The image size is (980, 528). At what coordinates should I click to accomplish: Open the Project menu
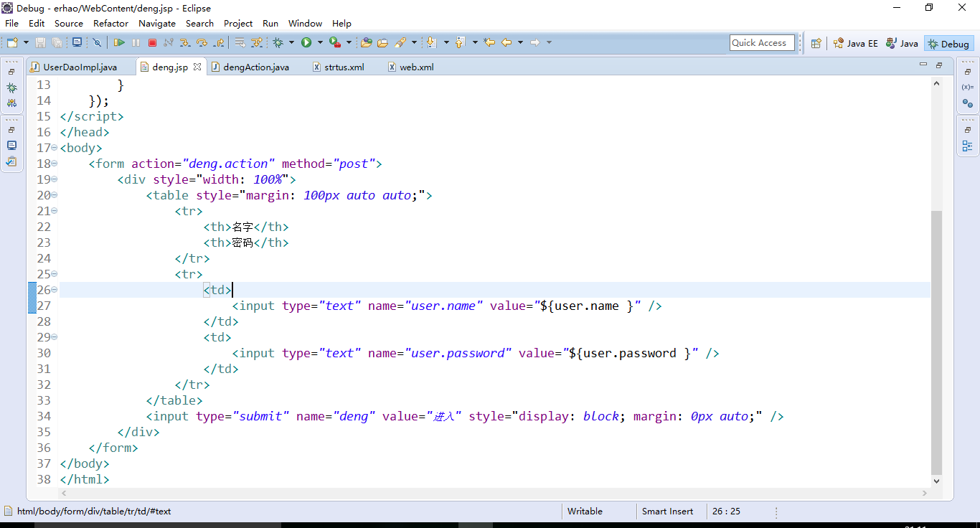click(x=238, y=23)
